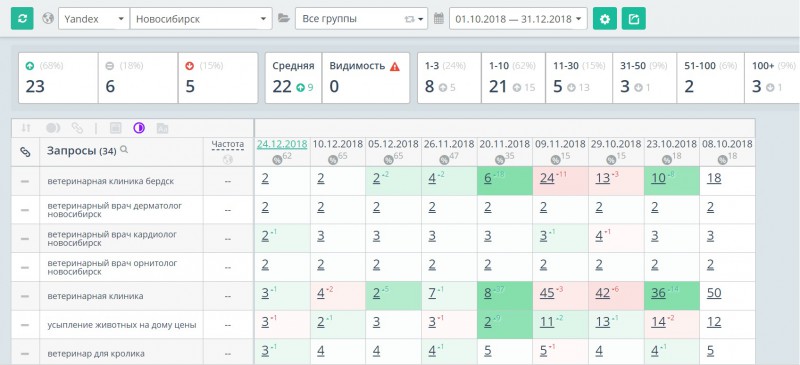
Task: Click the green refresh button
Action: pos(22,19)
